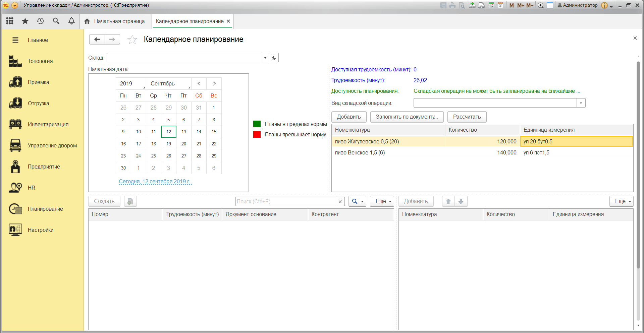
Task: Click the main menu dropdown icon in title bar
Action: [15, 5]
